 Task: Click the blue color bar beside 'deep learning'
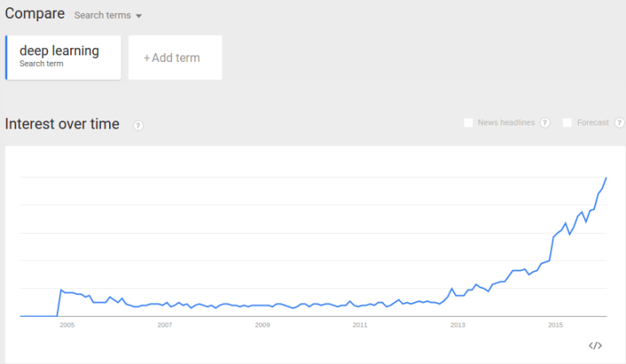click(7, 57)
